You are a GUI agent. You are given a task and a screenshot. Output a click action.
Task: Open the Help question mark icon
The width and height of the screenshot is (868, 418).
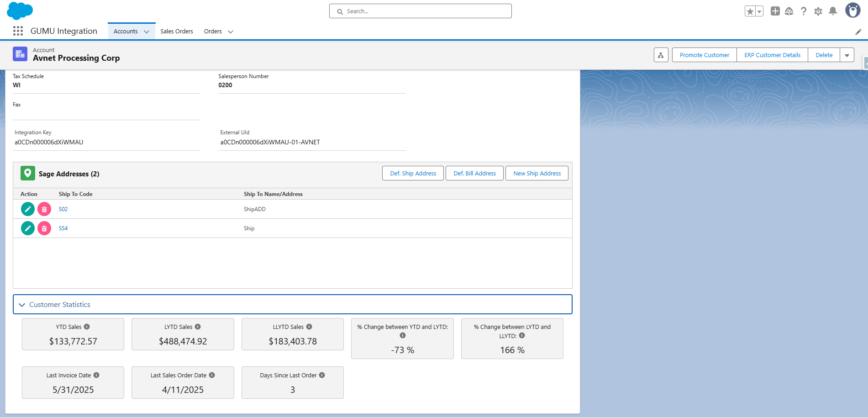click(804, 11)
